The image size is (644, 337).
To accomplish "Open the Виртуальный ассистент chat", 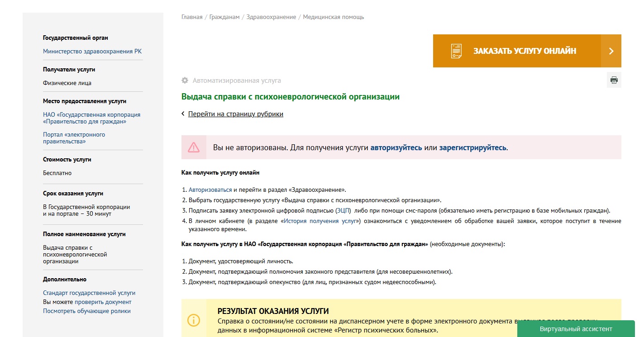I will click(576, 329).
